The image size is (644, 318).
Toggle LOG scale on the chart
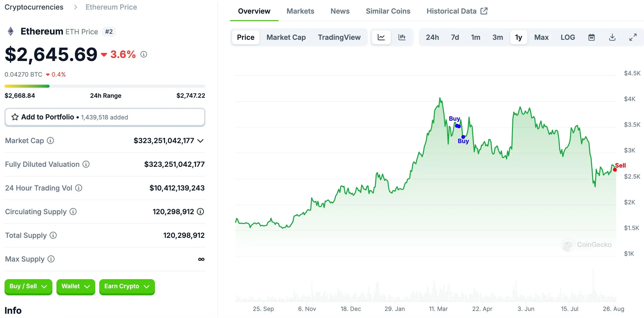[568, 37]
